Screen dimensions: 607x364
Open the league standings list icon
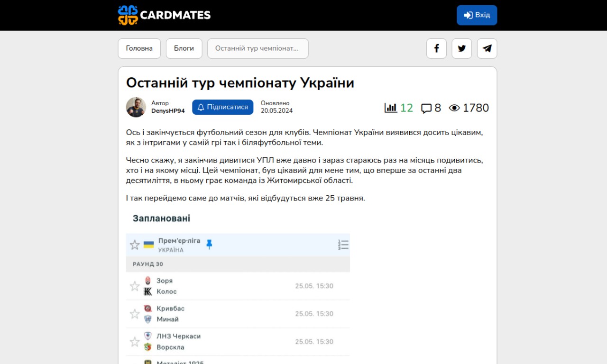(343, 245)
